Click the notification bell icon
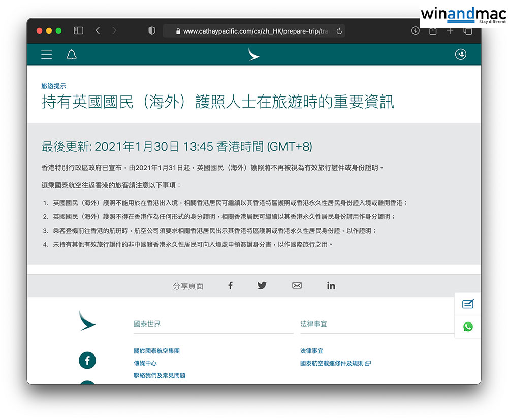 point(72,55)
